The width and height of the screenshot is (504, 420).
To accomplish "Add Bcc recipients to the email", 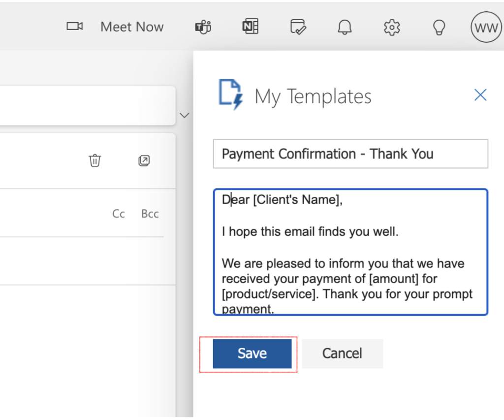I will point(150,213).
